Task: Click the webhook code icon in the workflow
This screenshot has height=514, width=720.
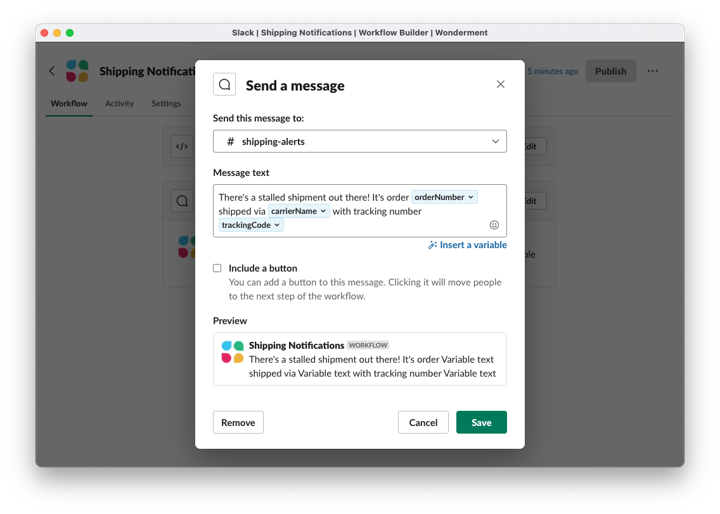Action: pyautogui.click(x=182, y=147)
